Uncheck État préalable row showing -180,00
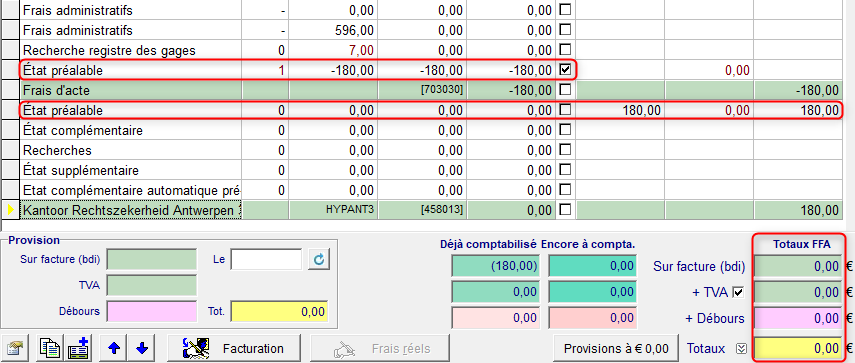Viewport: 855px width, 363px height. click(566, 70)
